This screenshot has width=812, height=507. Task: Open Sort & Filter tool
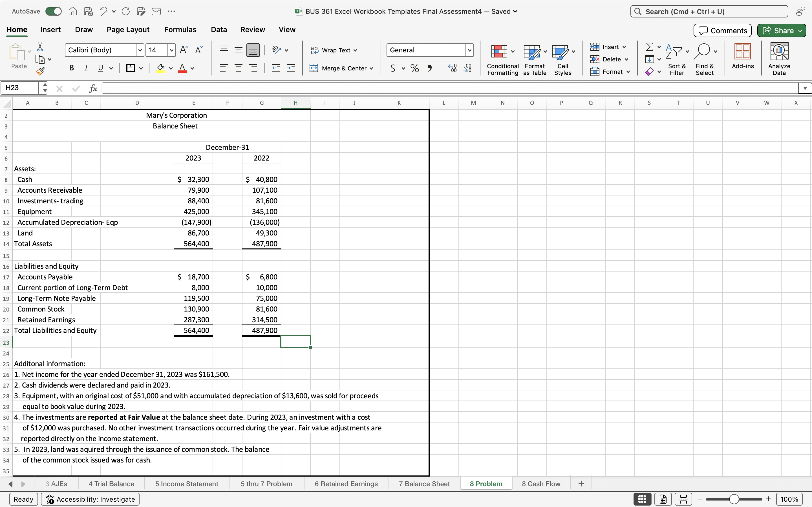coord(677,59)
